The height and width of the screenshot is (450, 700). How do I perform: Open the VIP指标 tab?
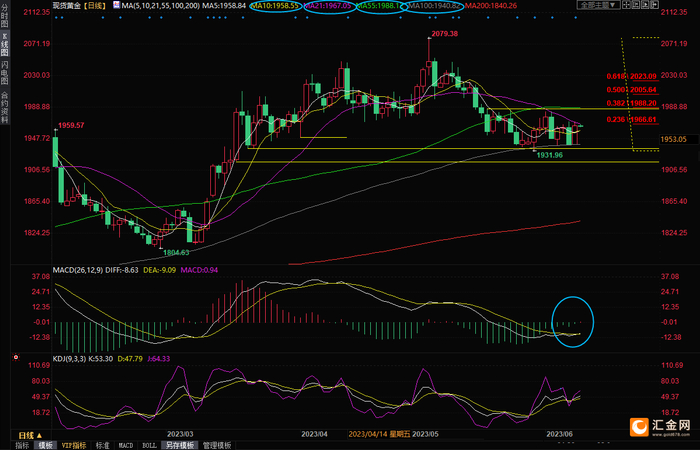point(74,446)
